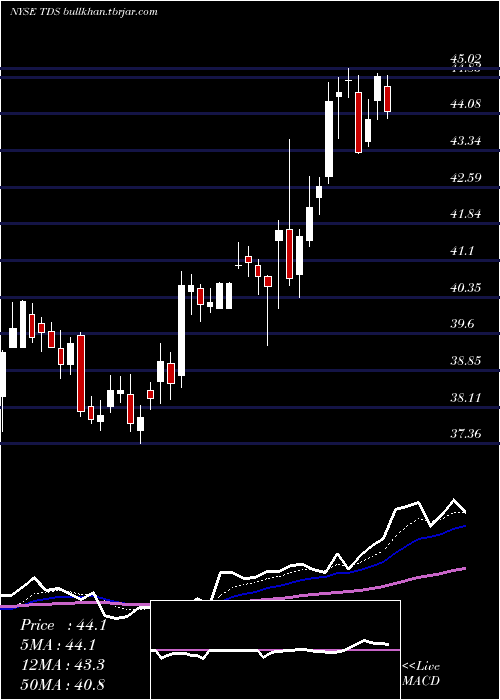This screenshot has width=500, height=700.
Task: Click the 41.1 price axis label
Action: tap(462, 251)
